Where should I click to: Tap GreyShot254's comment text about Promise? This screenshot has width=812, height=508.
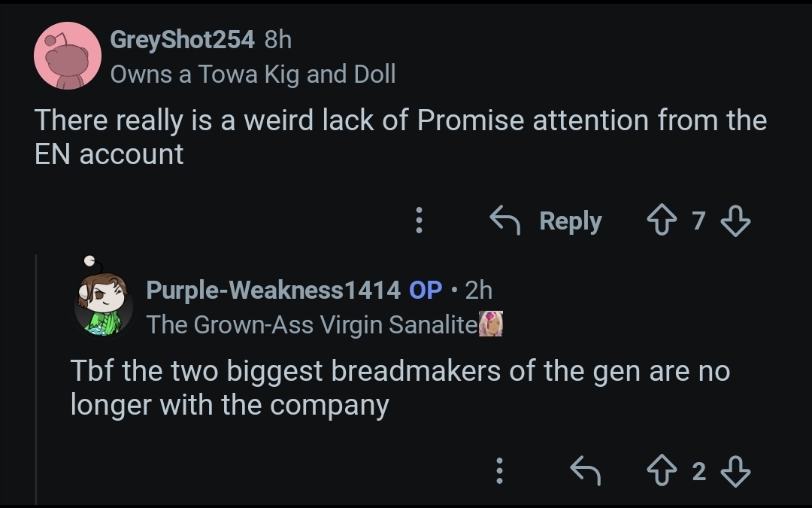click(x=400, y=137)
